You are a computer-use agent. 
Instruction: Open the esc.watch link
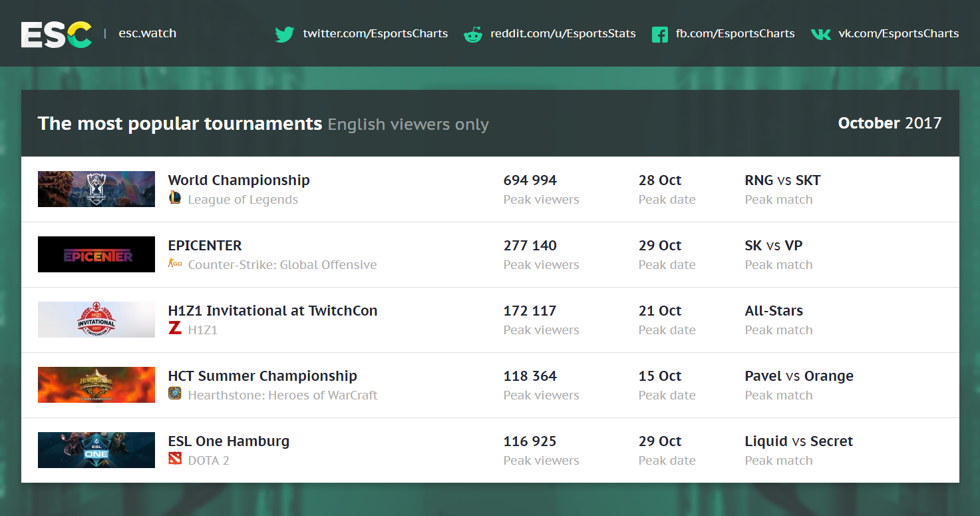click(x=148, y=33)
